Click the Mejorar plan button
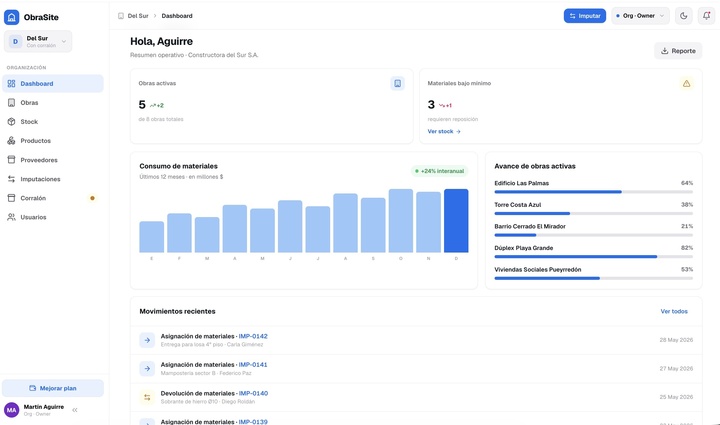The height and width of the screenshot is (425, 720). [x=53, y=388]
